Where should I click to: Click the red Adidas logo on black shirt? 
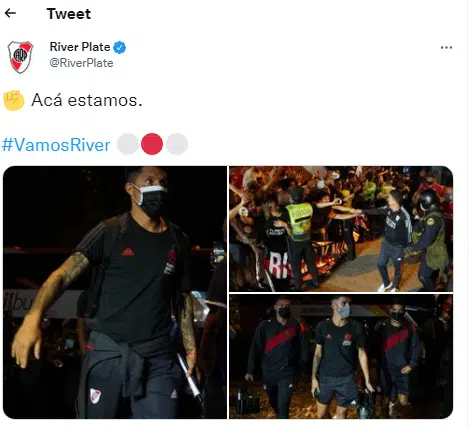(128, 252)
